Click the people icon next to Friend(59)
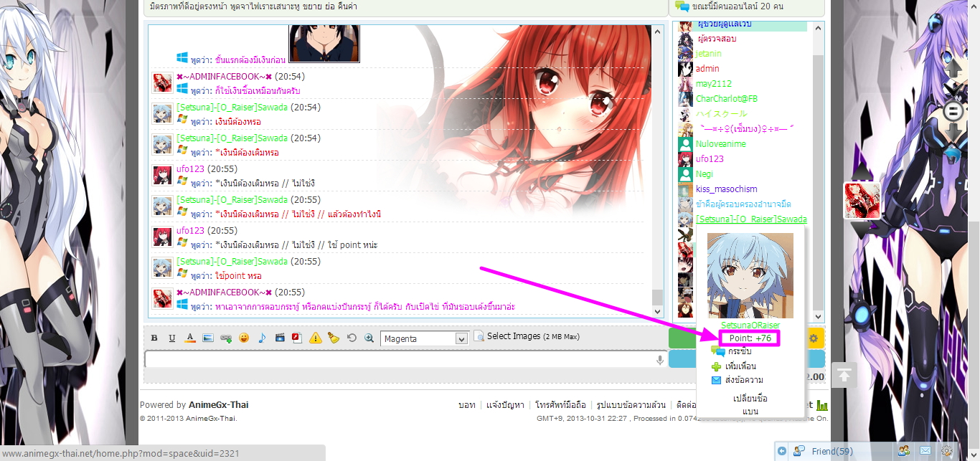Image resolution: width=980 pixels, height=461 pixels. click(x=904, y=451)
